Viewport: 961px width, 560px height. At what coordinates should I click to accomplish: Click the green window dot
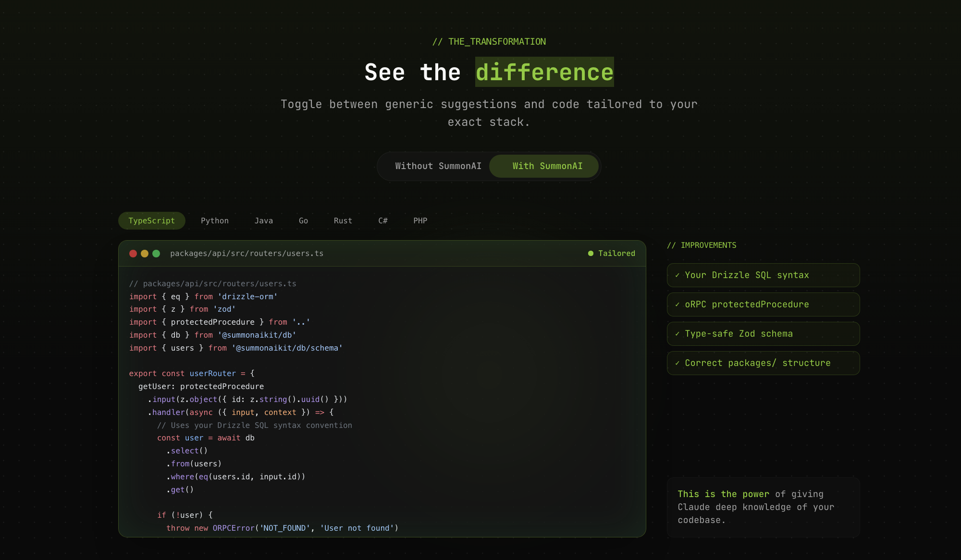coord(156,254)
